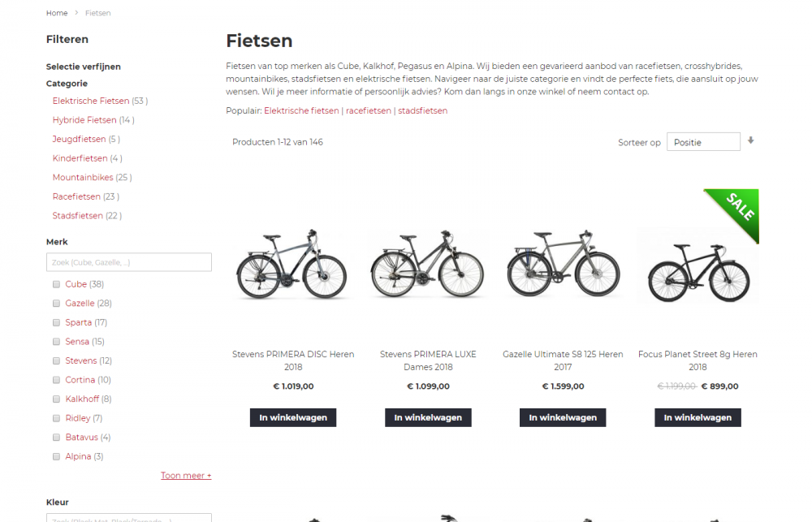812x522 pixels.
Task: Open the Positie sort dropdown
Action: click(703, 142)
